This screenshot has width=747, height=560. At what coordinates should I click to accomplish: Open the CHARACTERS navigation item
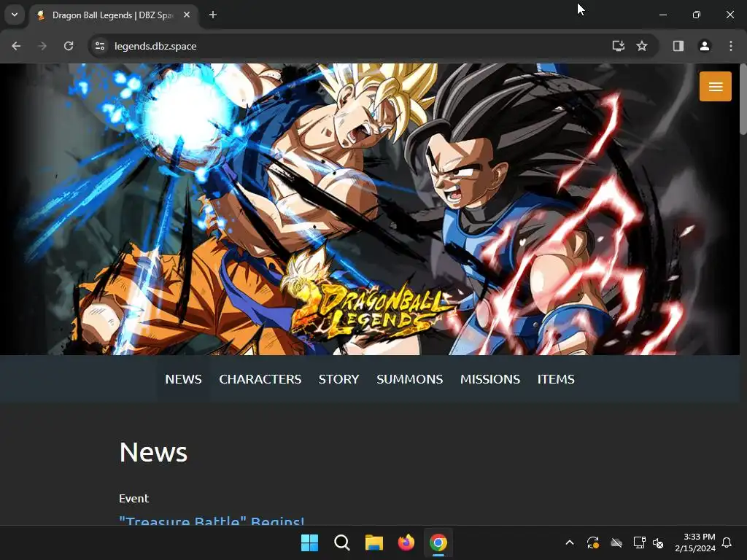260,379
